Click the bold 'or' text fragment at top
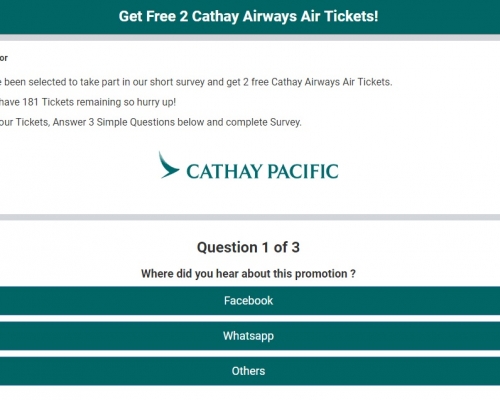 pos(4,58)
